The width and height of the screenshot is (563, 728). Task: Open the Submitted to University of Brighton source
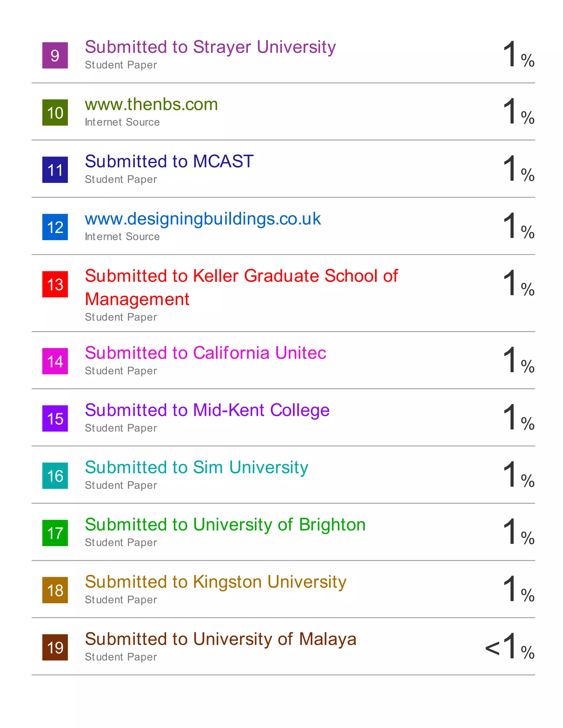225,525
